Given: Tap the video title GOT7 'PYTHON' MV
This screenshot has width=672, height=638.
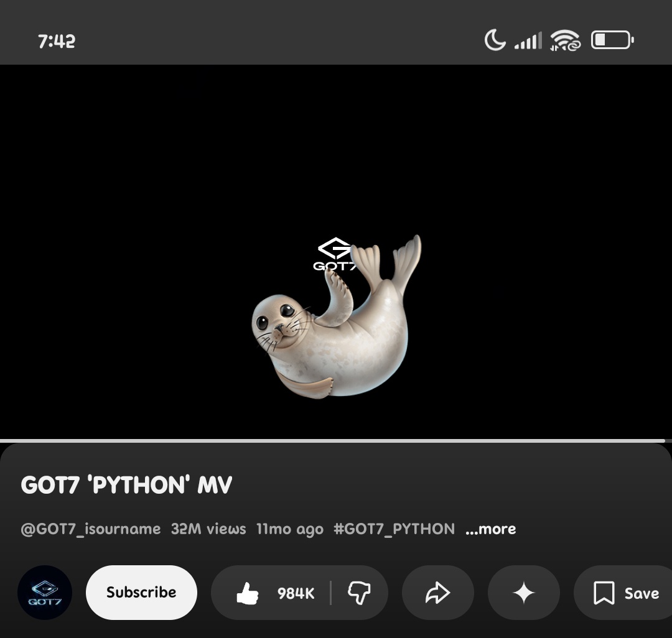Looking at the screenshot, I should pos(126,485).
